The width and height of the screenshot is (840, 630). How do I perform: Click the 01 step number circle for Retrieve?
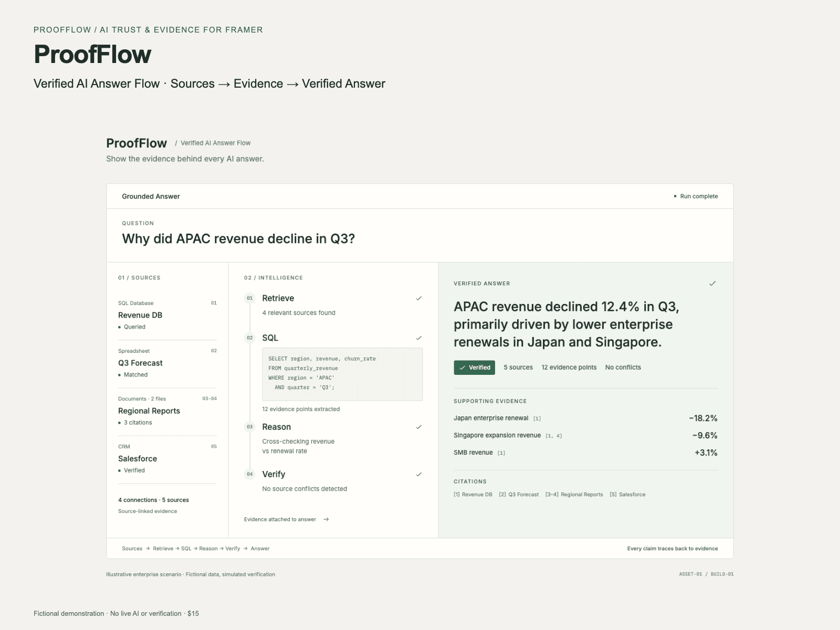pyautogui.click(x=250, y=298)
